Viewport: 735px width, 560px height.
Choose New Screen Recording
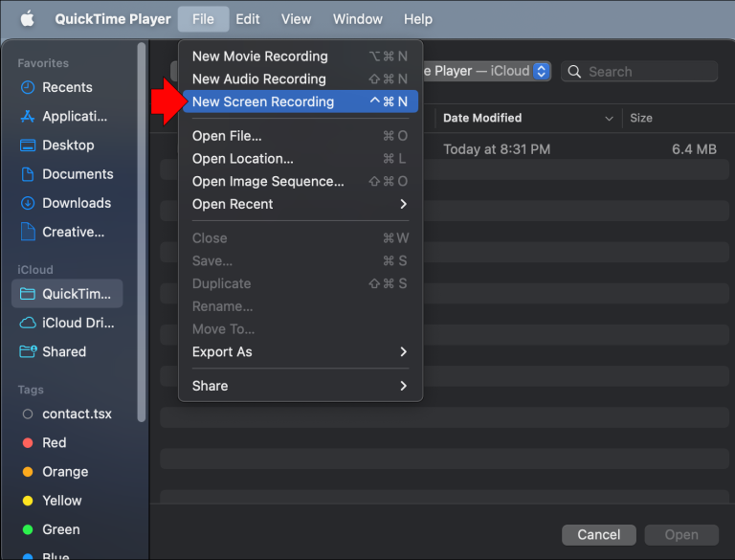coord(263,101)
